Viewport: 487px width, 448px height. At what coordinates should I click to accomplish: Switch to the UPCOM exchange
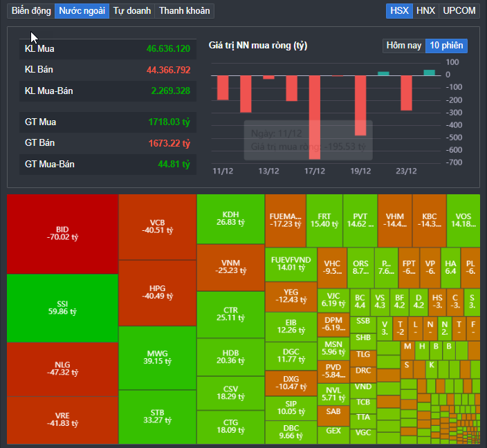point(459,11)
